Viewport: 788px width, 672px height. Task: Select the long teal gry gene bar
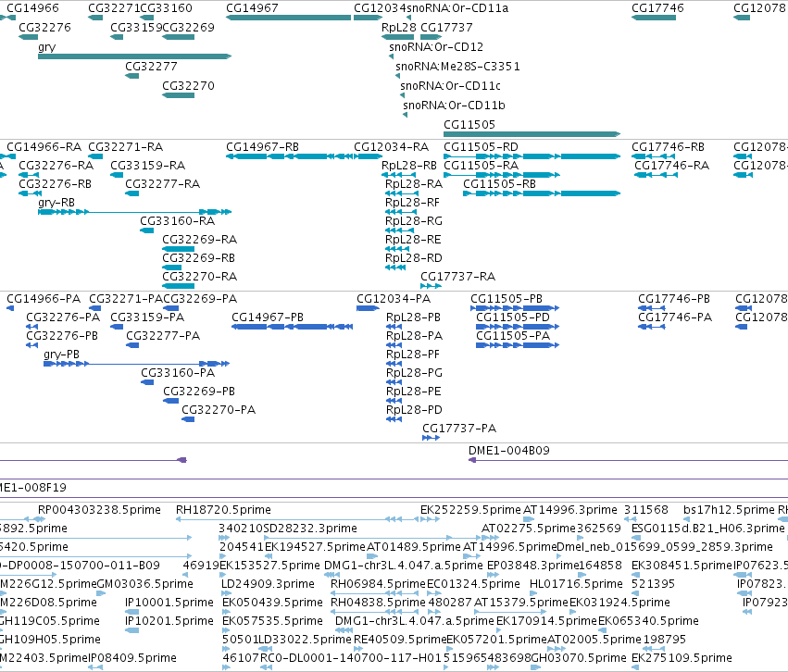point(134,56)
